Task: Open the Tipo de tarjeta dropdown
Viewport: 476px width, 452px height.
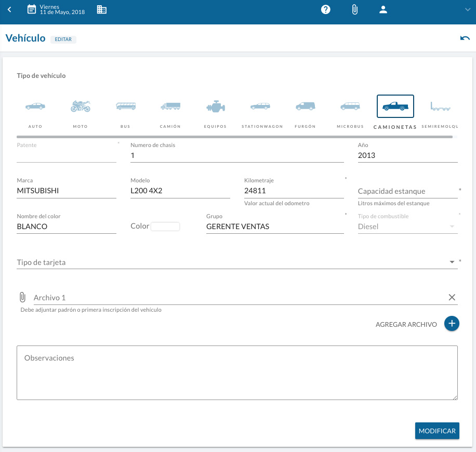Action: [x=237, y=262]
